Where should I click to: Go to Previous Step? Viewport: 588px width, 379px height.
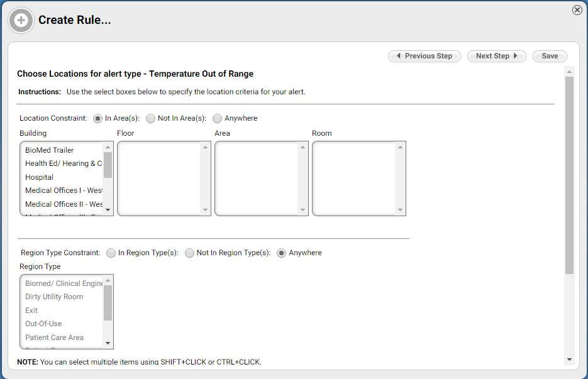(424, 56)
